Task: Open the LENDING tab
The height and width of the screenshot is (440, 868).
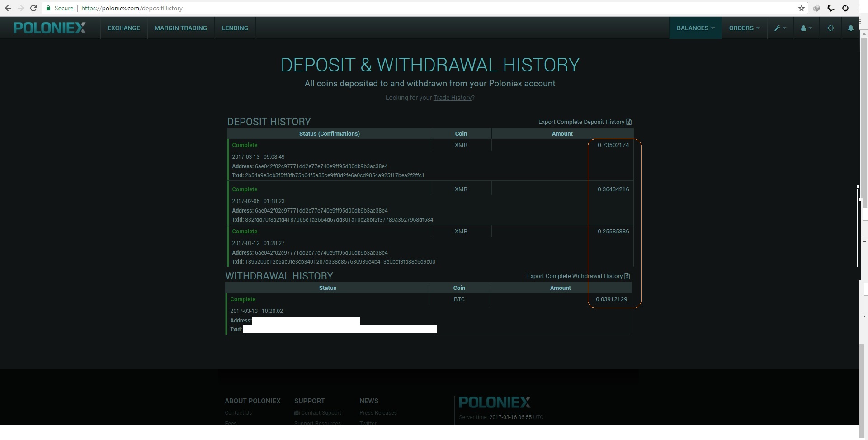Action: pos(235,28)
